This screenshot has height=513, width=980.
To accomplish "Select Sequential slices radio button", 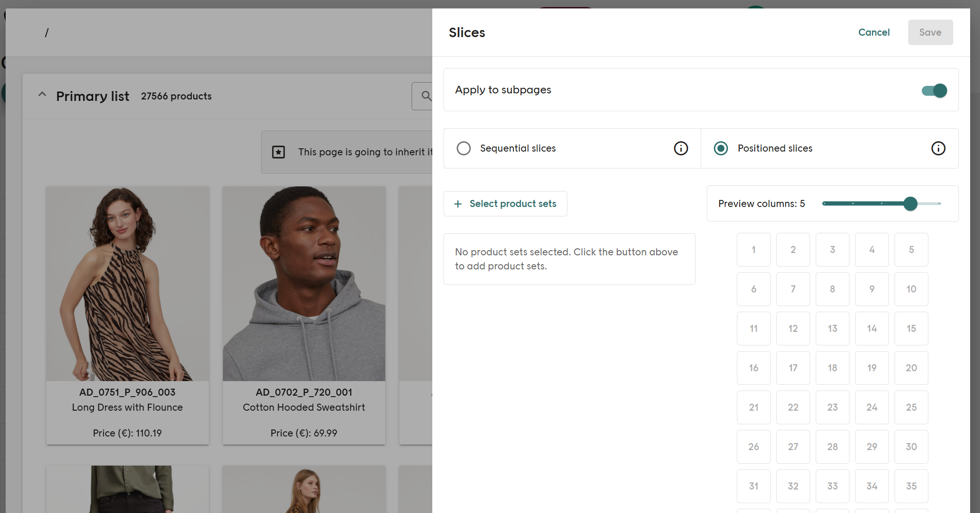I will coord(463,148).
